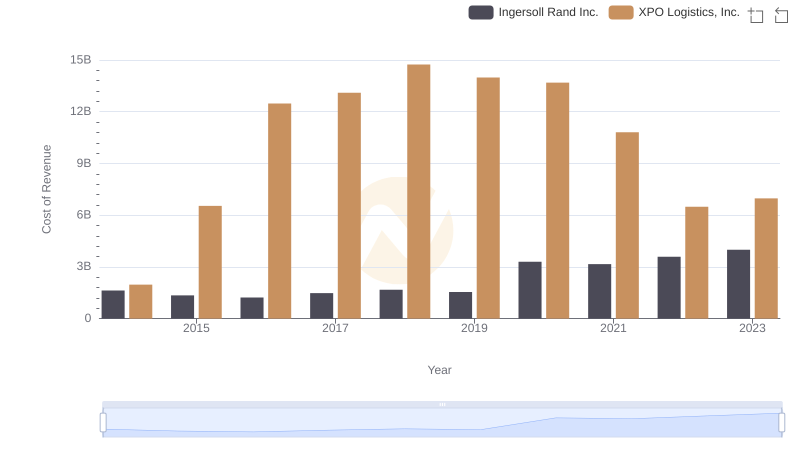Click the first modebar icon, the square marked with a plus

(x=756, y=15)
